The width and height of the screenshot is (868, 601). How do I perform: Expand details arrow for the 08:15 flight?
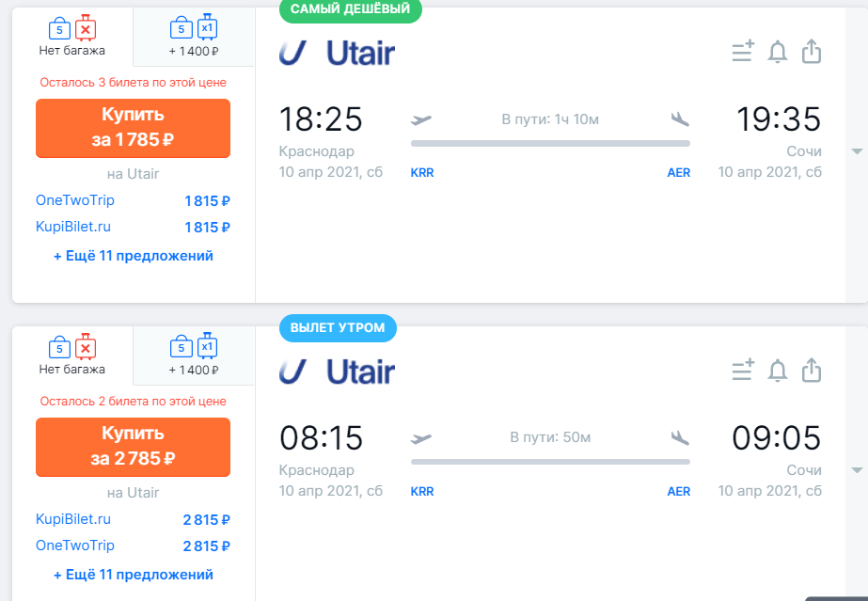[x=857, y=470]
